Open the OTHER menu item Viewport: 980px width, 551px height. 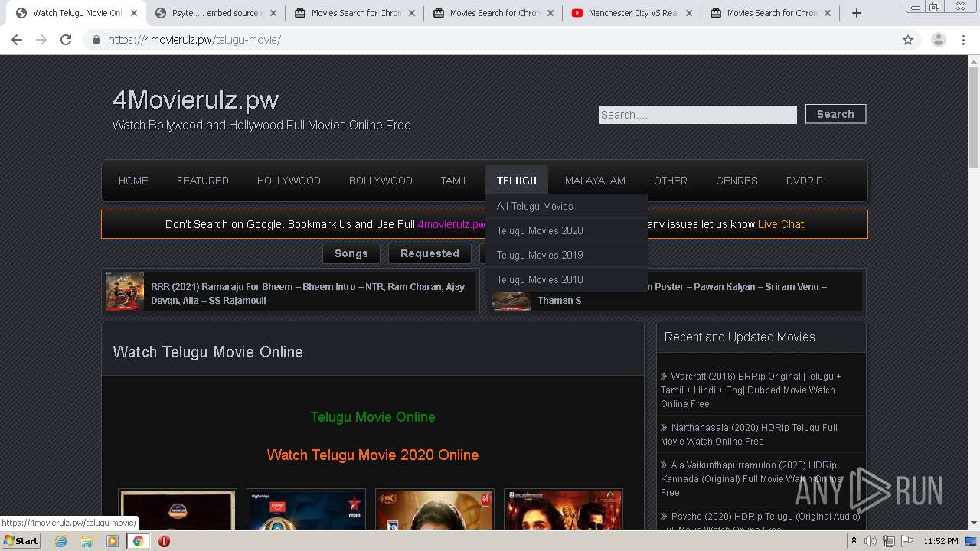(x=671, y=181)
